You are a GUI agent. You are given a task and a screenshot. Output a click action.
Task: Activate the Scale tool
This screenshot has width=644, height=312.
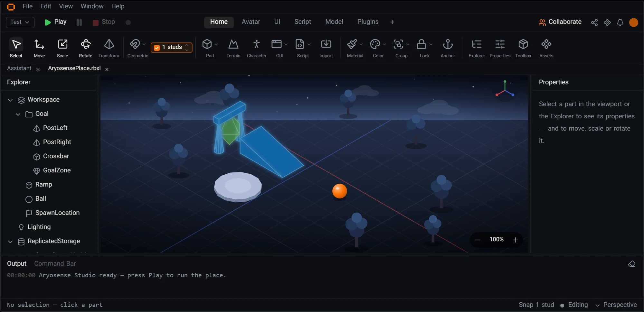(x=62, y=48)
